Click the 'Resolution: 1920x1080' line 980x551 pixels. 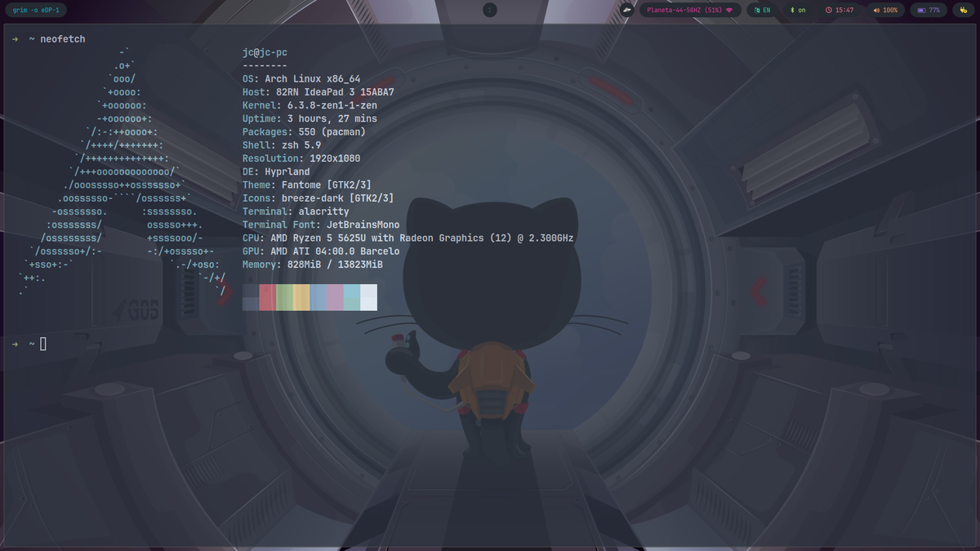coord(301,158)
